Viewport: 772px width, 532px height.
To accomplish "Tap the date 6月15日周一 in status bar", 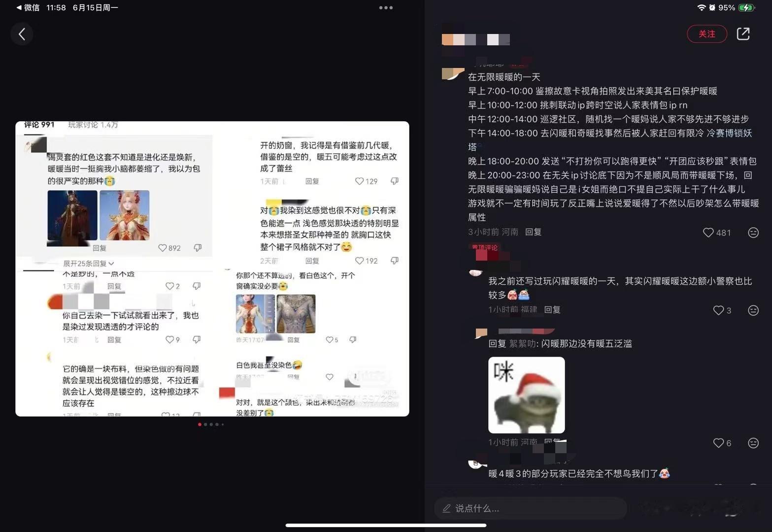I will tap(96, 8).
